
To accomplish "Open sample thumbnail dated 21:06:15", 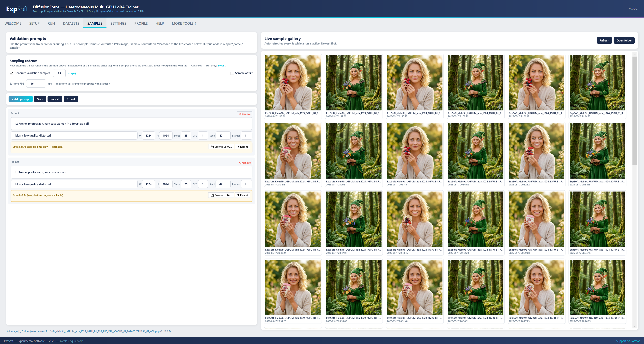I will click(x=536, y=83).
